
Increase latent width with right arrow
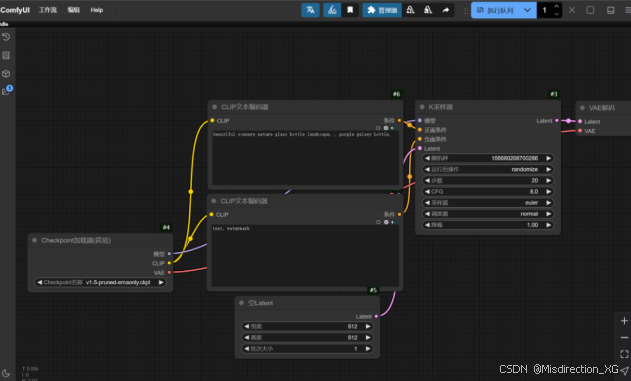[x=368, y=326]
